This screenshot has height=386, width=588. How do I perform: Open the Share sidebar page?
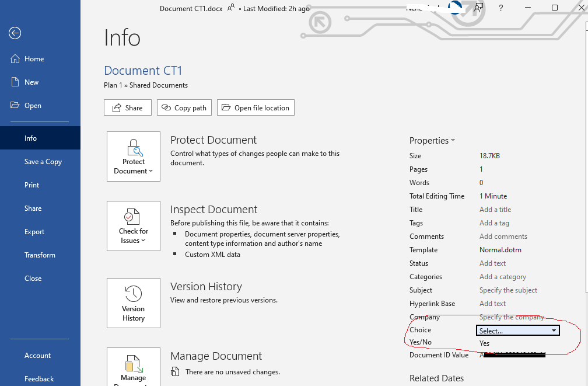pos(40,208)
